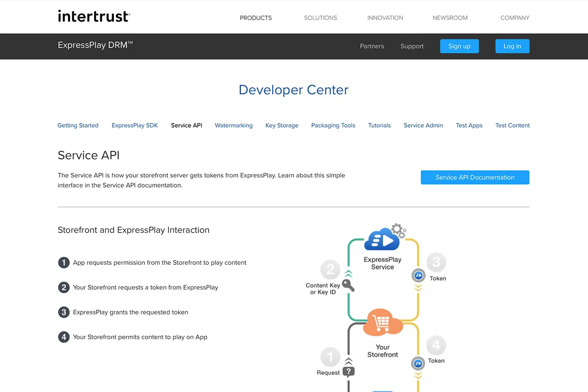
Task: Click the step 2 number badge in list
Action: pos(64,287)
